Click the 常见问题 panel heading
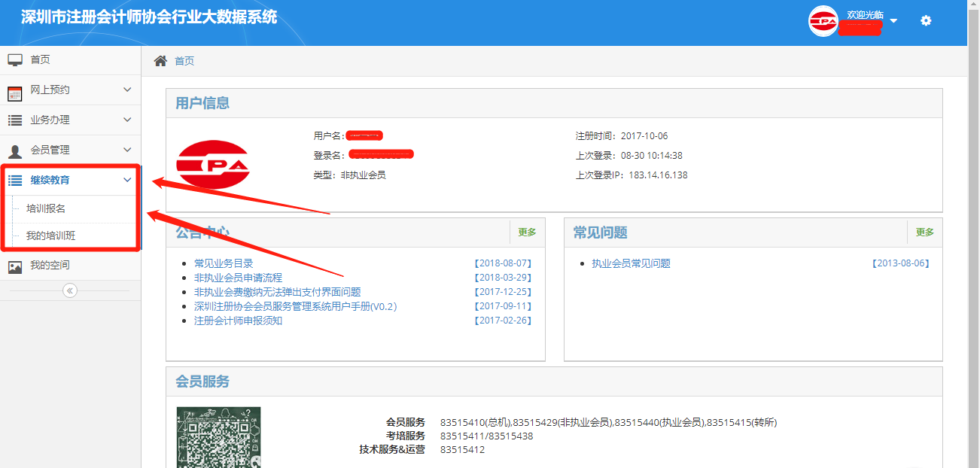 click(x=600, y=232)
